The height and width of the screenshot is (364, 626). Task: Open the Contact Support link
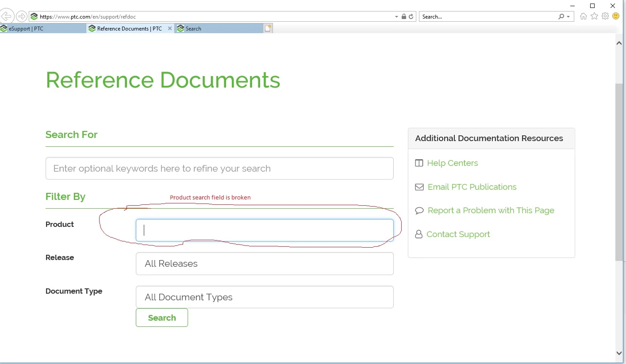[458, 234]
